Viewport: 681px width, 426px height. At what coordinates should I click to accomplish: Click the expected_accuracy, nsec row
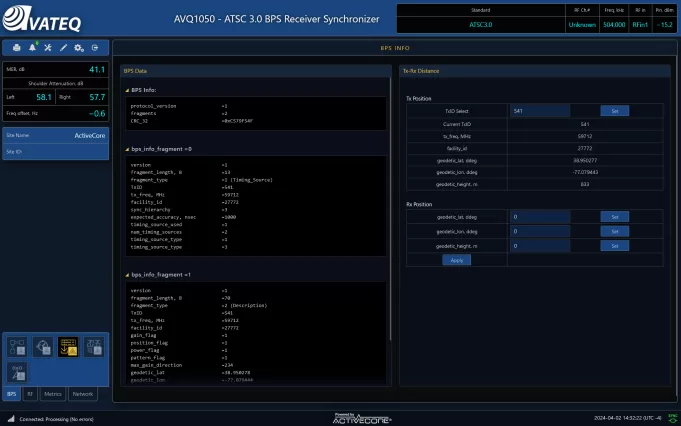click(x=183, y=217)
